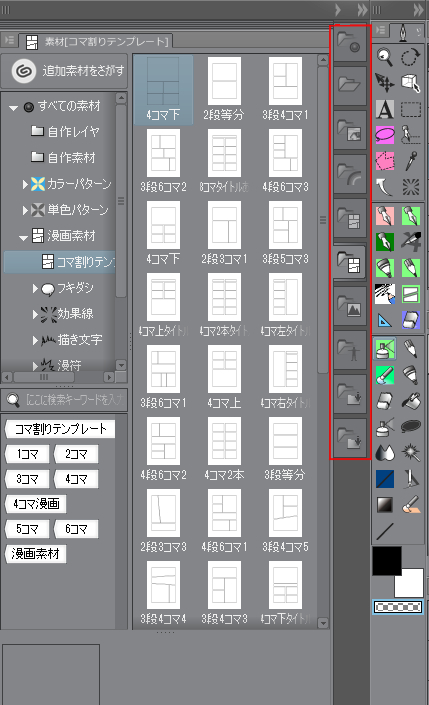The height and width of the screenshot is (705, 429).
Task: Select the Ruler triangle tool
Action: (384, 320)
